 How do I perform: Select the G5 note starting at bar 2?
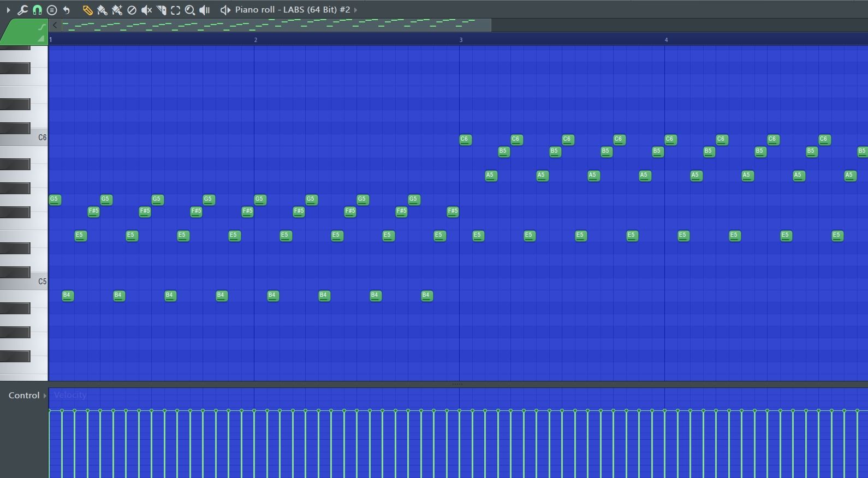[x=260, y=200]
